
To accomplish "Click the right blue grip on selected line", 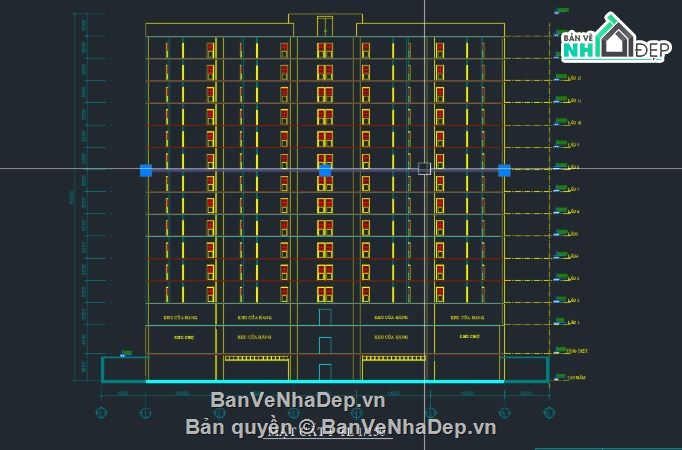I will coord(504,171).
